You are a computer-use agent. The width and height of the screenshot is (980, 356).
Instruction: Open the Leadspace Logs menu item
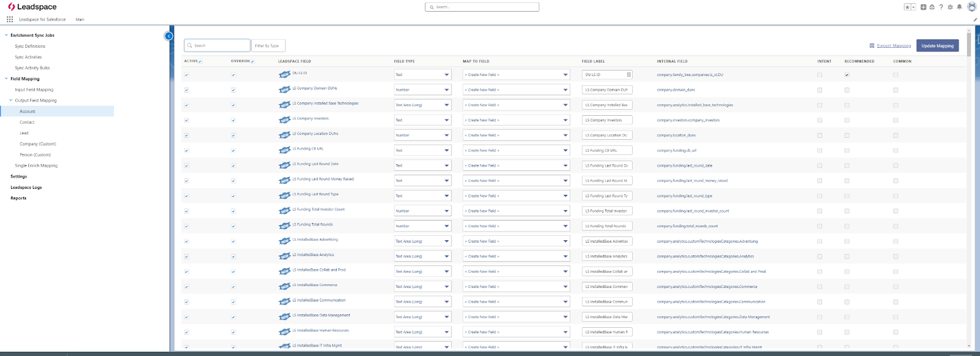26,187
